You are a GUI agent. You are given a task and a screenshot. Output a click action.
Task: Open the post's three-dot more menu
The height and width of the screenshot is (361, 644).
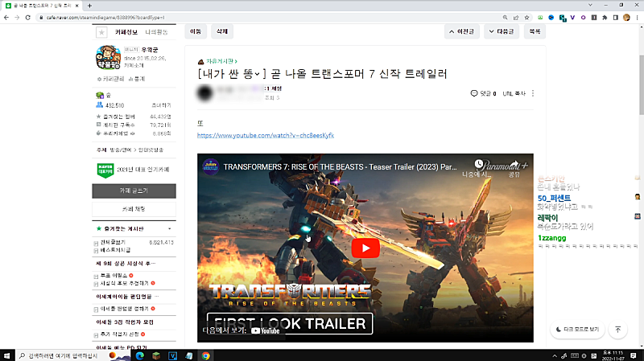[x=533, y=93]
